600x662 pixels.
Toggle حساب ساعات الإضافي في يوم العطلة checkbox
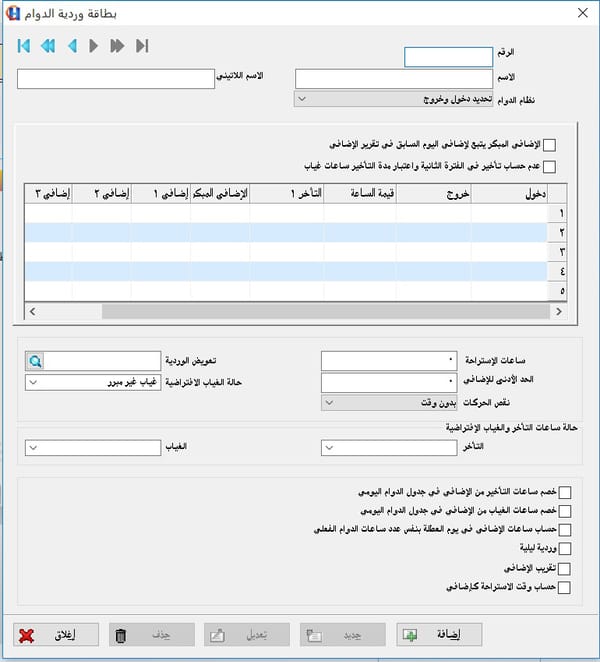pyautogui.click(x=565, y=530)
